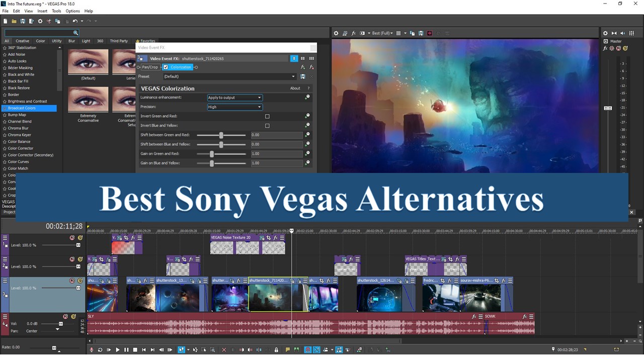Select Broadcast Colors in effects list
644x362 pixels.
[x=29, y=108]
